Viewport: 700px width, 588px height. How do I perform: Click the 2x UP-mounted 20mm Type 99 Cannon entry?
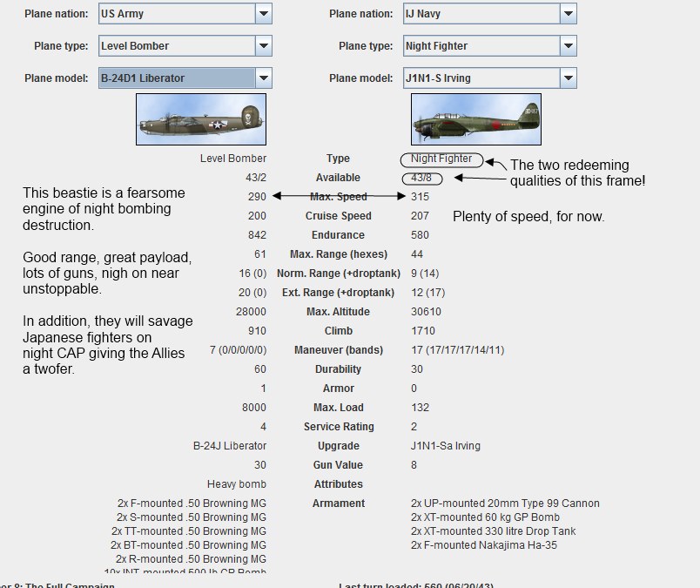[505, 504]
